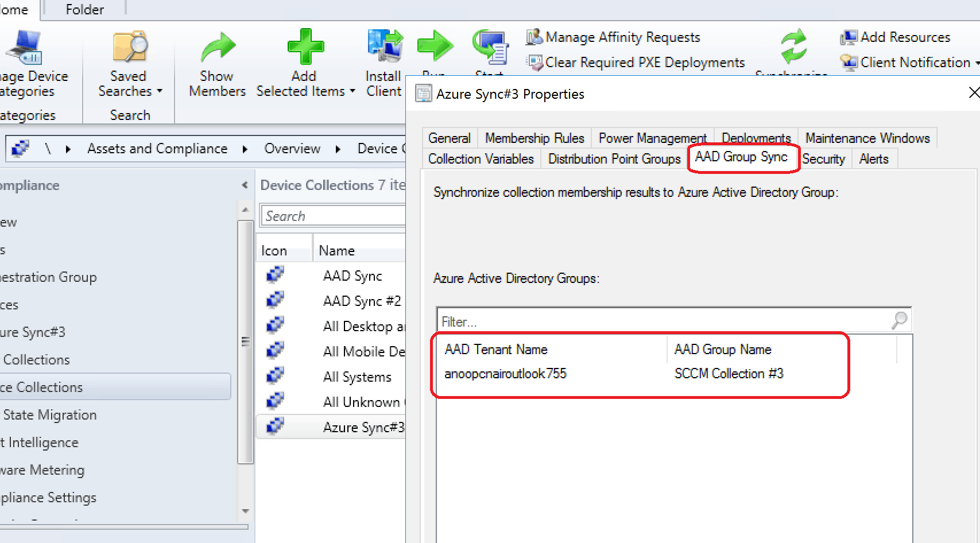Select Compliance Settings in navigation pane

click(x=48, y=498)
